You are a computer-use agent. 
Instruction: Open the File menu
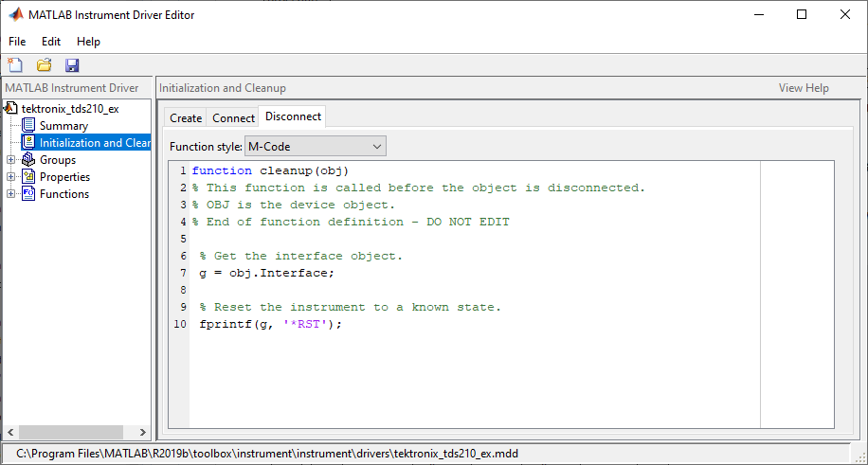[x=17, y=42]
